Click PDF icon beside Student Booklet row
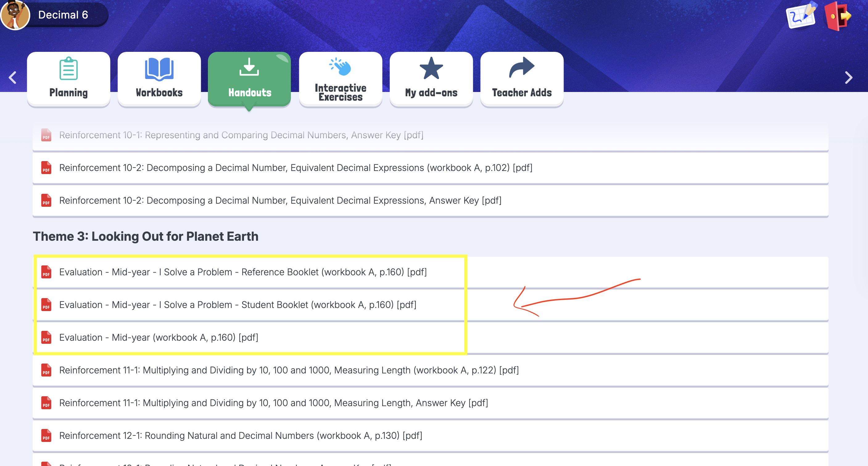The width and height of the screenshot is (868, 466). (46, 305)
